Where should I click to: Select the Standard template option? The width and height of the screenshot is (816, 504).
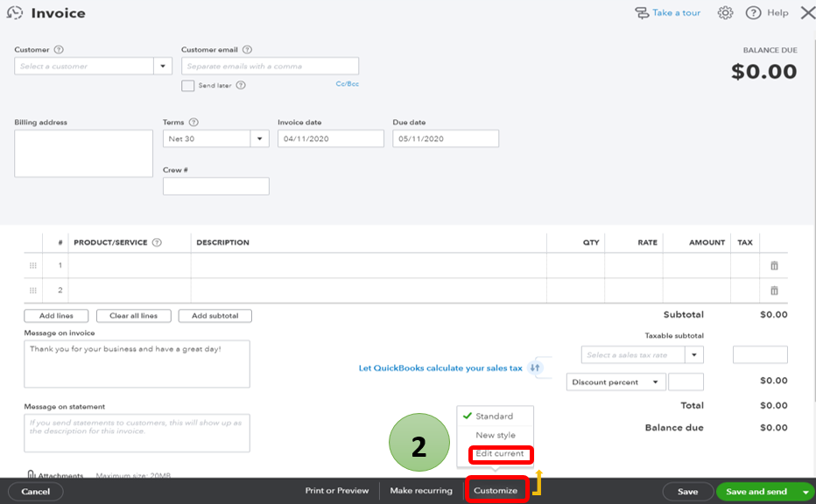[495, 416]
